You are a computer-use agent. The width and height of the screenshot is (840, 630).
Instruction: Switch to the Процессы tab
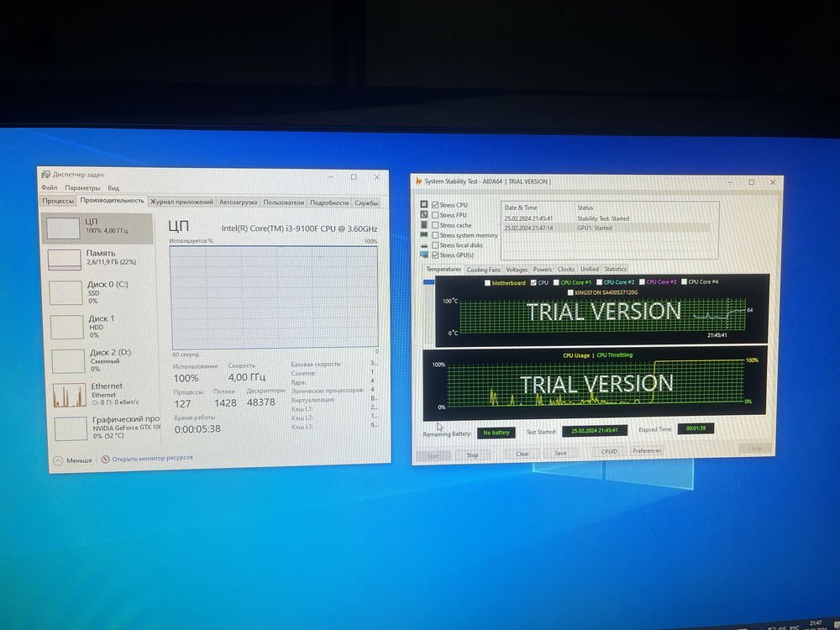58,201
